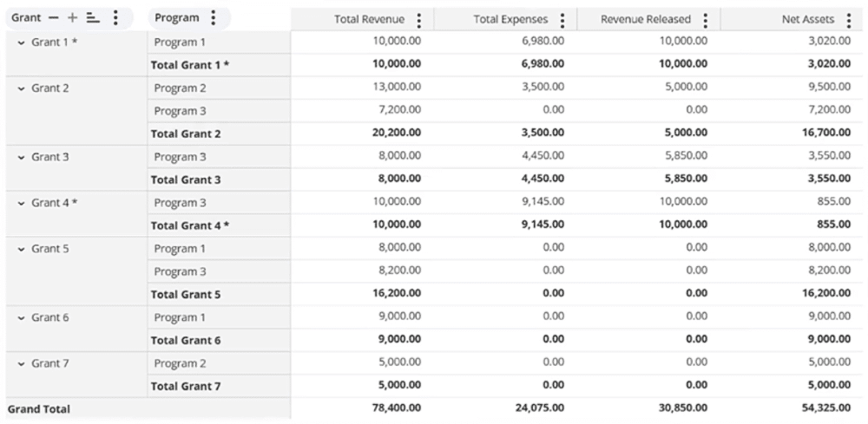Select the Total Grant 2 row label
The width and height of the screenshot is (868, 424).
point(186,134)
